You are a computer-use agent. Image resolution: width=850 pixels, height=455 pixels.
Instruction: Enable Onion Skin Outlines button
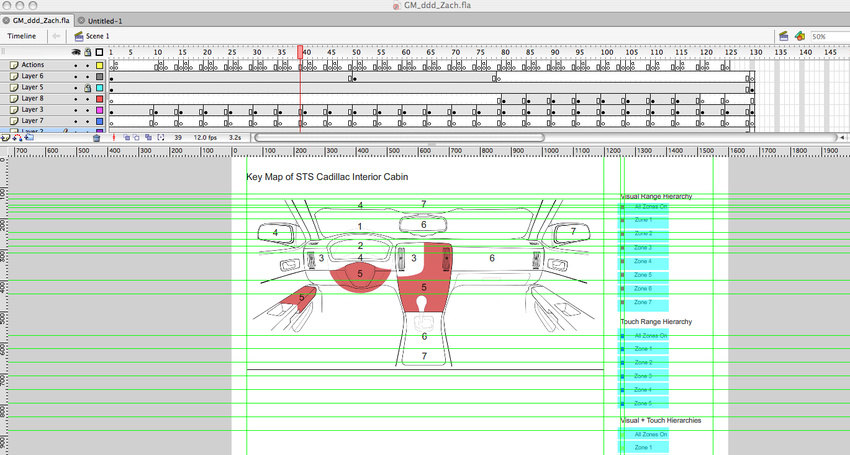[137, 138]
